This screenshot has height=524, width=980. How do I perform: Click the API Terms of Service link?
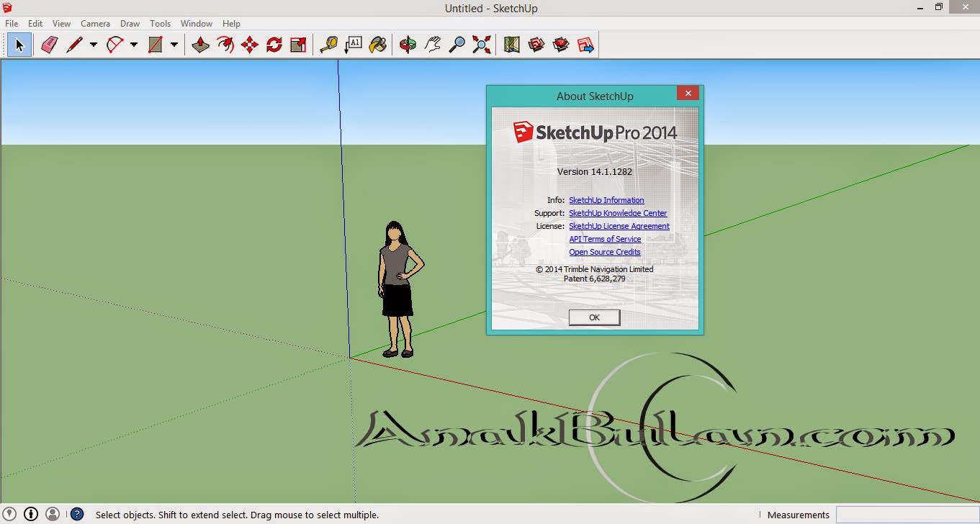click(605, 239)
